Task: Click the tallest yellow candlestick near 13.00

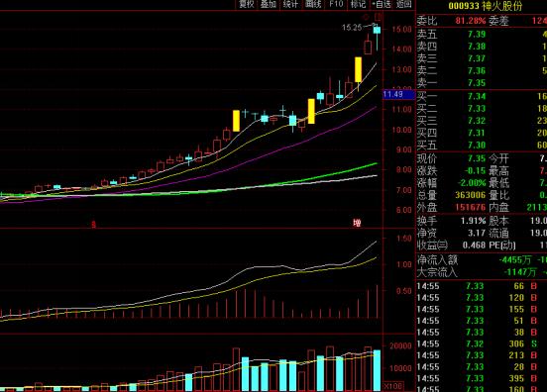Action: [x=358, y=69]
